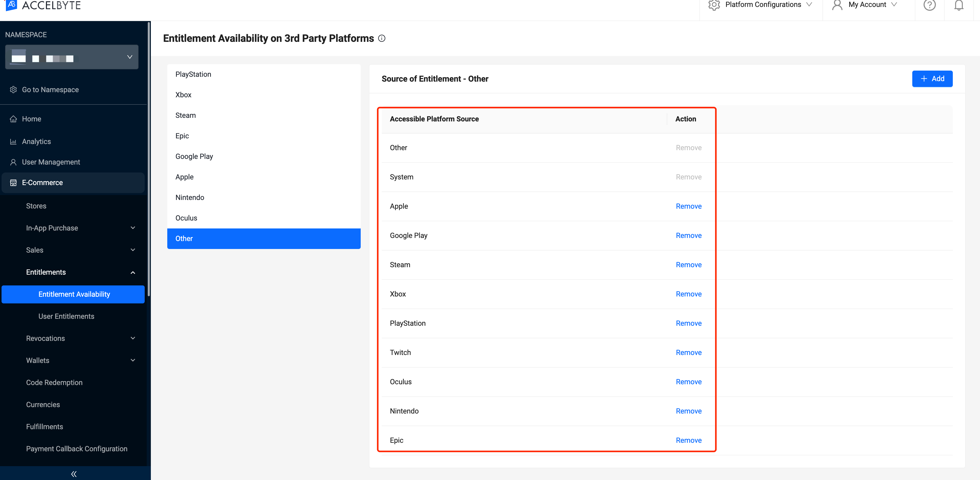Click the sidebar vertical scrollbar
Viewport: 980px width, 480px height.
pyautogui.click(x=149, y=159)
